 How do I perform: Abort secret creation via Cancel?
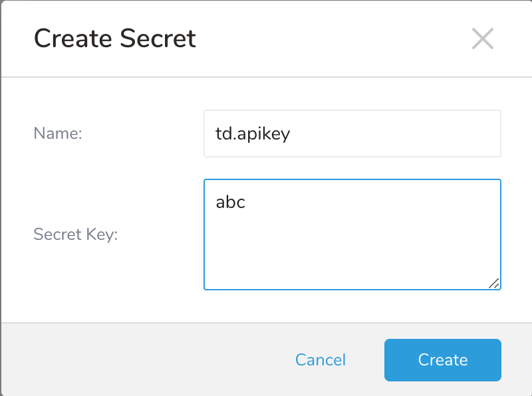click(x=321, y=359)
